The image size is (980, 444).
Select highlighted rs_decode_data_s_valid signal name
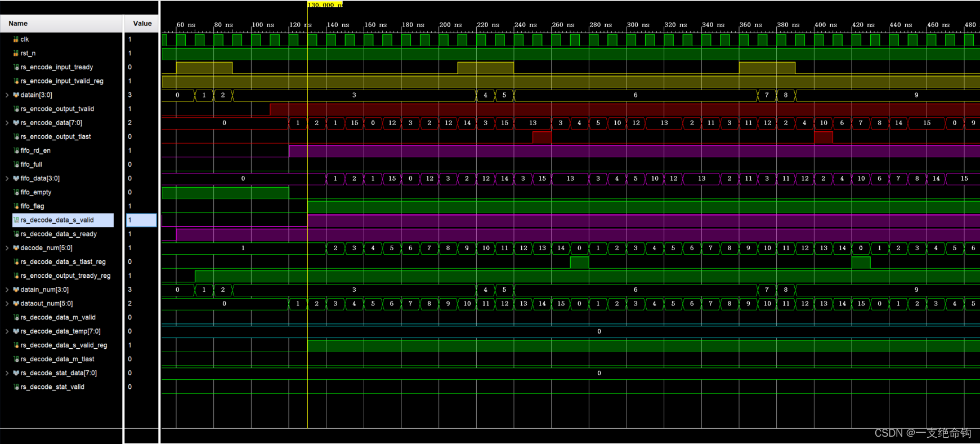tap(57, 220)
